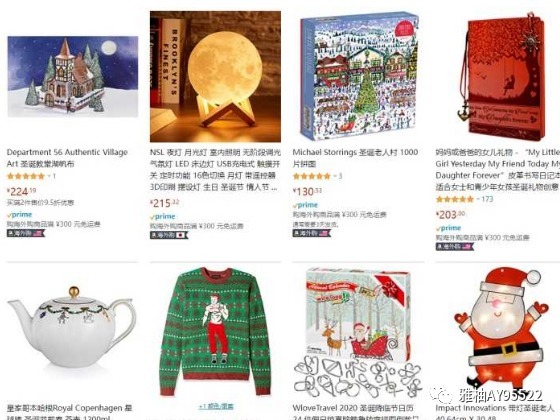Open the 173 reviews star rating
The width and height of the screenshot is (560, 420).
click(x=455, y=199)
